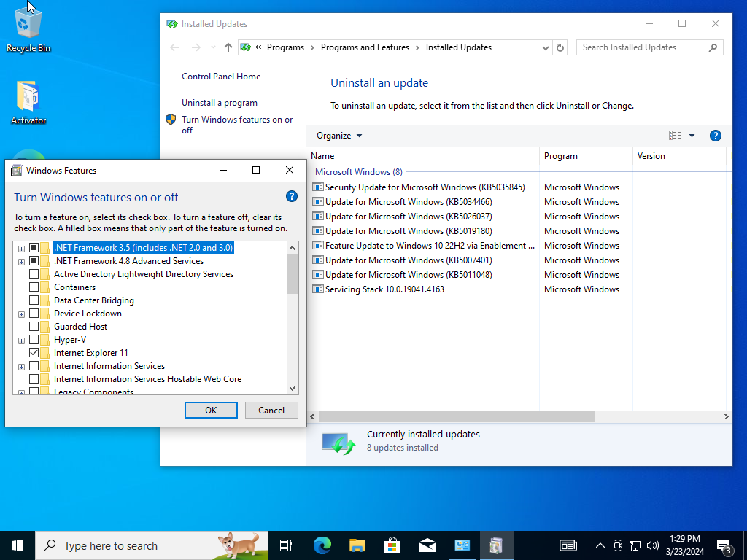Click the volume speaker tray icon
Screen dimensions: 747x560
pyautogui.click(x=653, y=545)
